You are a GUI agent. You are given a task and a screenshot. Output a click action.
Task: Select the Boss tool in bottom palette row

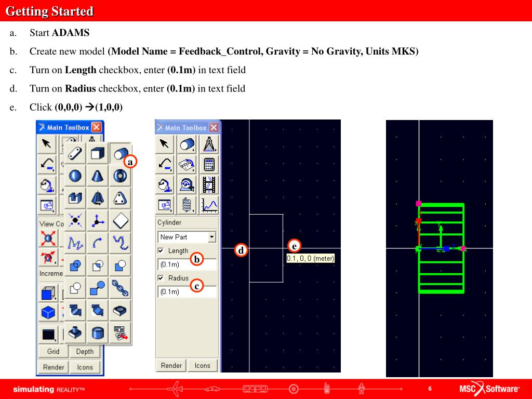(75, 333)
